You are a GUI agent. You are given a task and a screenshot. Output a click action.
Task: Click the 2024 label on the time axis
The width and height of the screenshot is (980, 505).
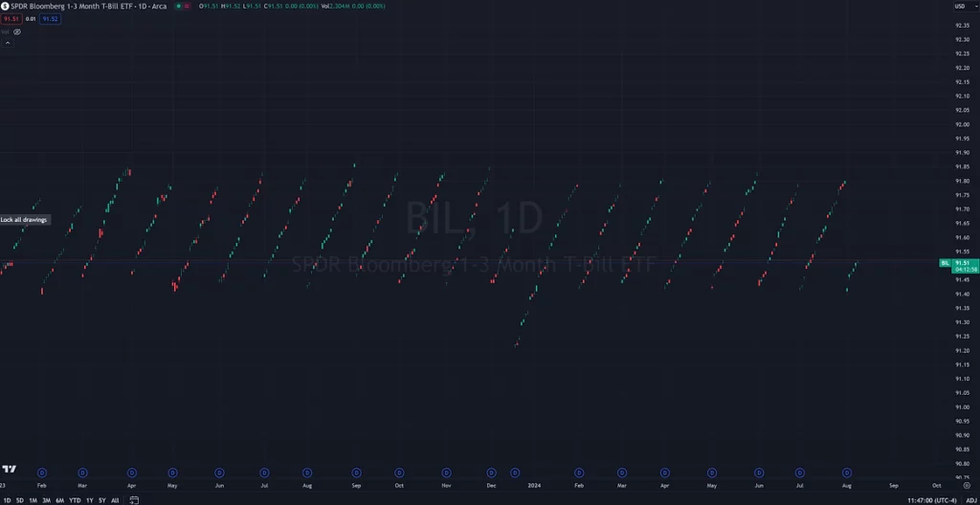coord(534,485)
